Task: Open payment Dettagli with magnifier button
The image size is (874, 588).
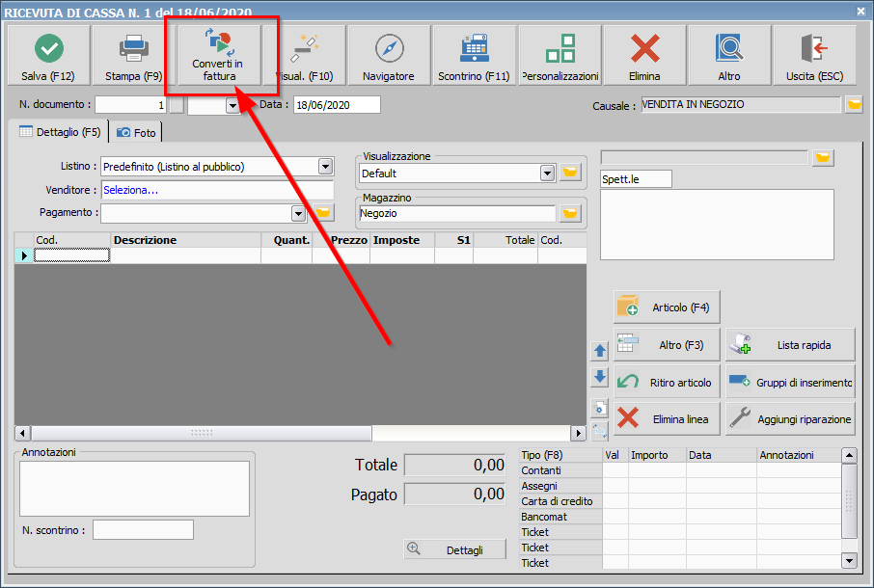Action: point(454,549)
